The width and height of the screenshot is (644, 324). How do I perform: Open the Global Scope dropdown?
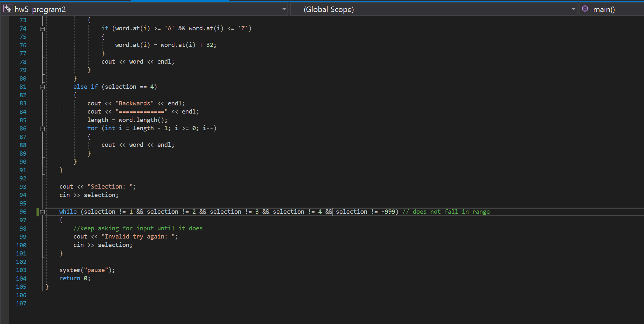pyautogui.click(x=573, y=9)
